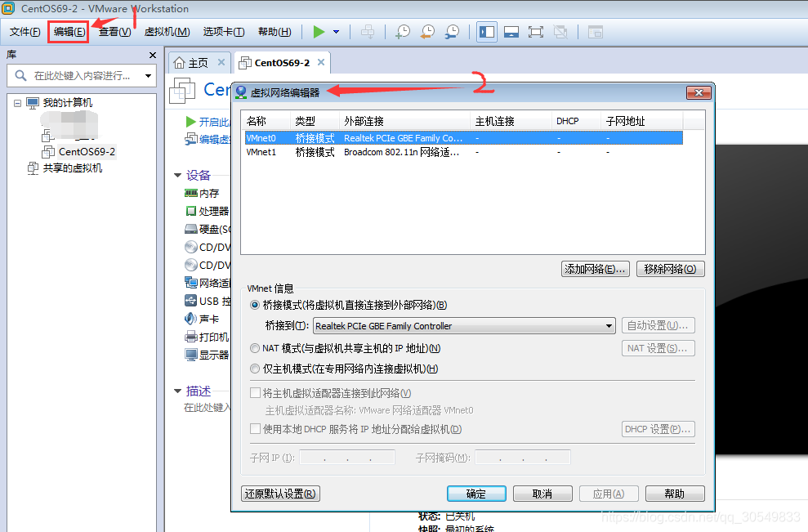This screenshot has height=532, width=808.
Task: Open the 虚拟机(M) menu
Action: (x=167, y=32)
